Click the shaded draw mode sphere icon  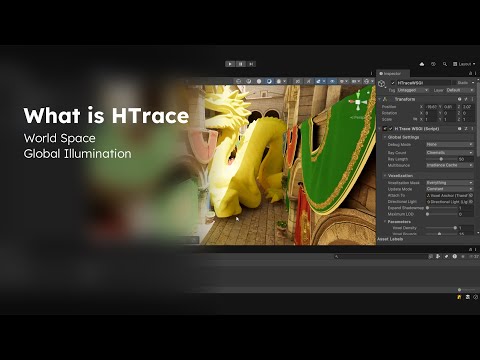259,81
